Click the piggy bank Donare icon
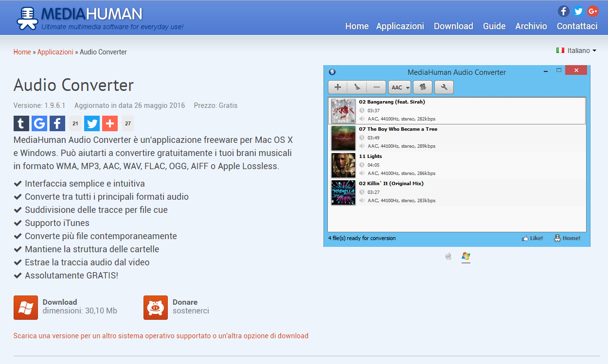This screenshot has height=364, width=608. (156, 308)
